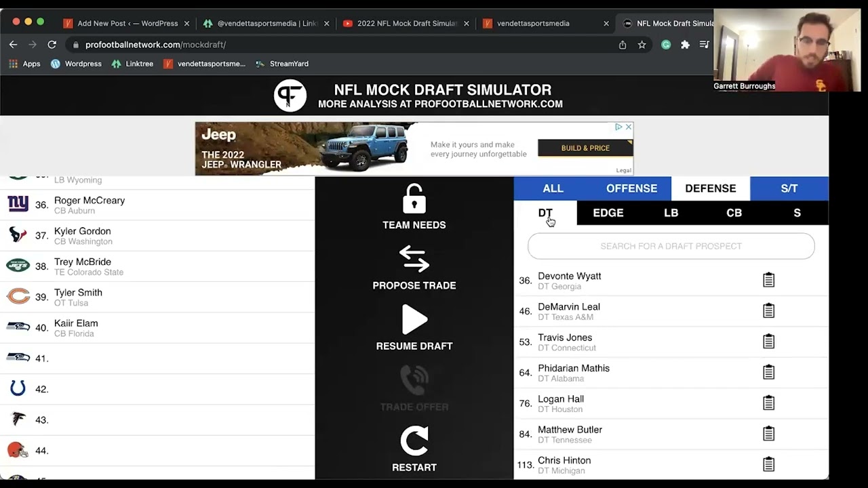The height and width of the screenshot is (488, 868).
Task: Click the Giants logo at pick 36
Action: click(x=18, y=203)
